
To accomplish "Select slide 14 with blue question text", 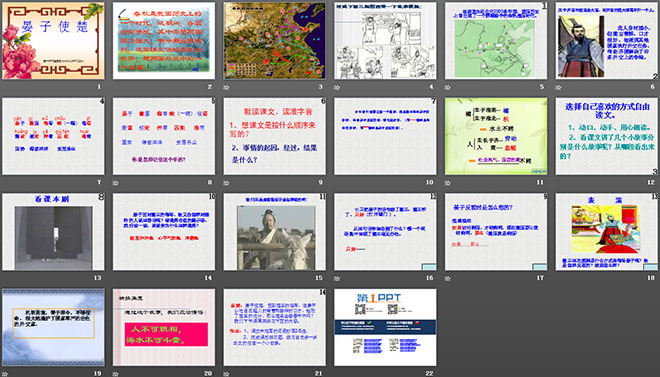I will (x=164, y=231).
